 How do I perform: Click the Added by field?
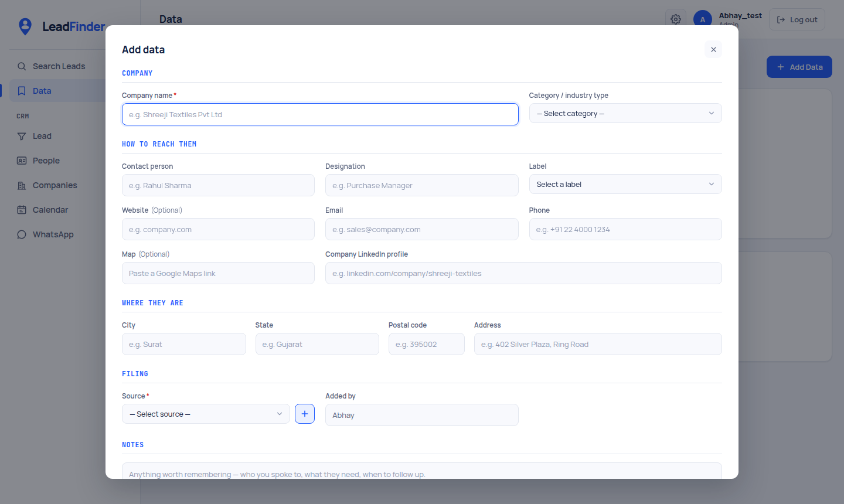point(422,415)
